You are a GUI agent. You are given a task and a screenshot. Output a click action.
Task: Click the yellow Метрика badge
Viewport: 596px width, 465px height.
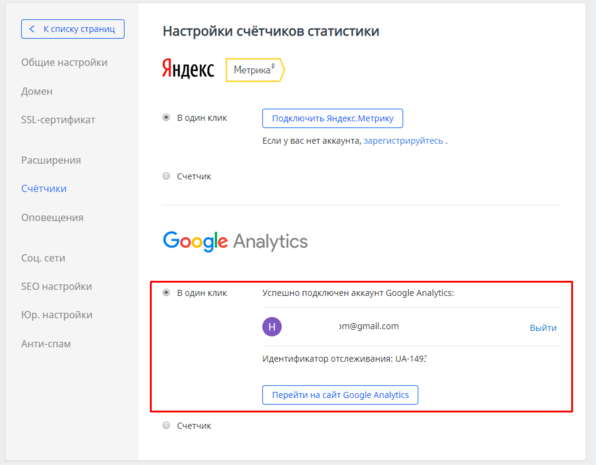(x=255, y=70)
